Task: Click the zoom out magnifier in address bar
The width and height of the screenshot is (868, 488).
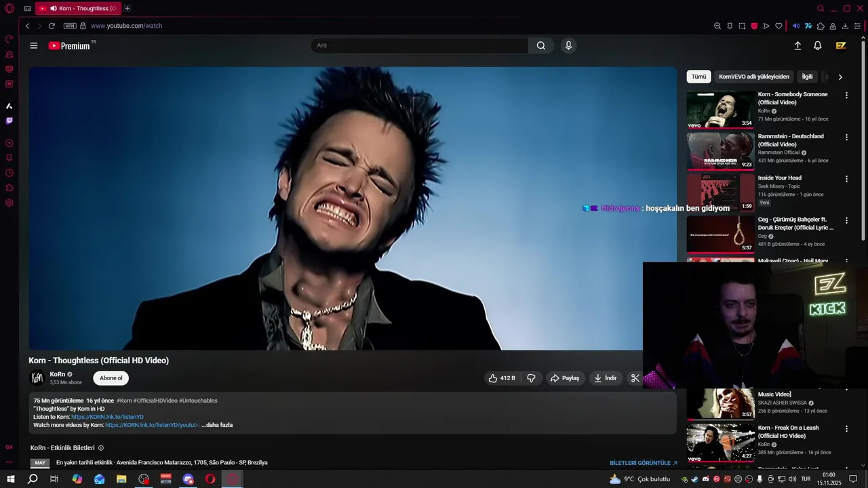Action: click(717, 26)
